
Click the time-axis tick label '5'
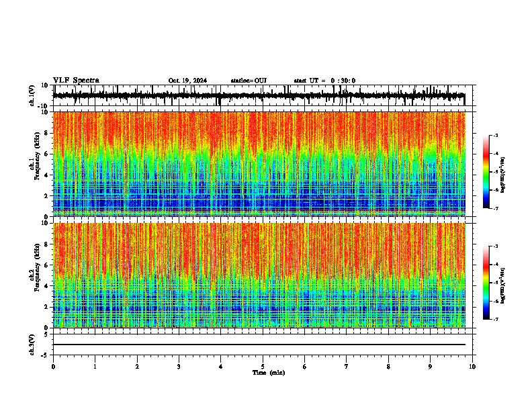263,367
